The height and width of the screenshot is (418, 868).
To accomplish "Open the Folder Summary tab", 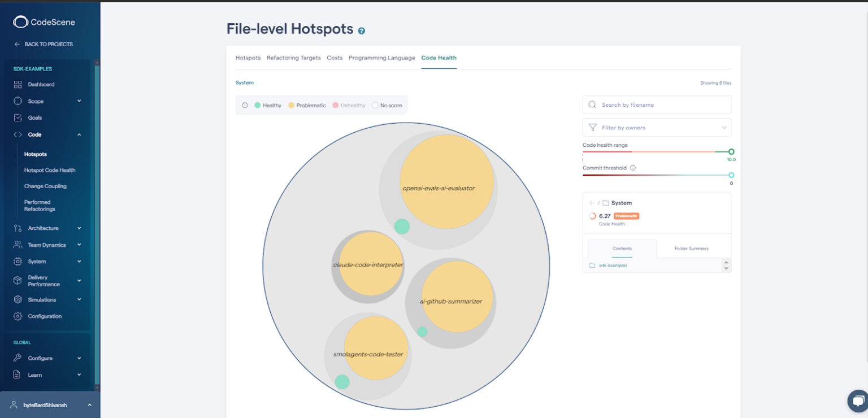I will click(692, 249).
